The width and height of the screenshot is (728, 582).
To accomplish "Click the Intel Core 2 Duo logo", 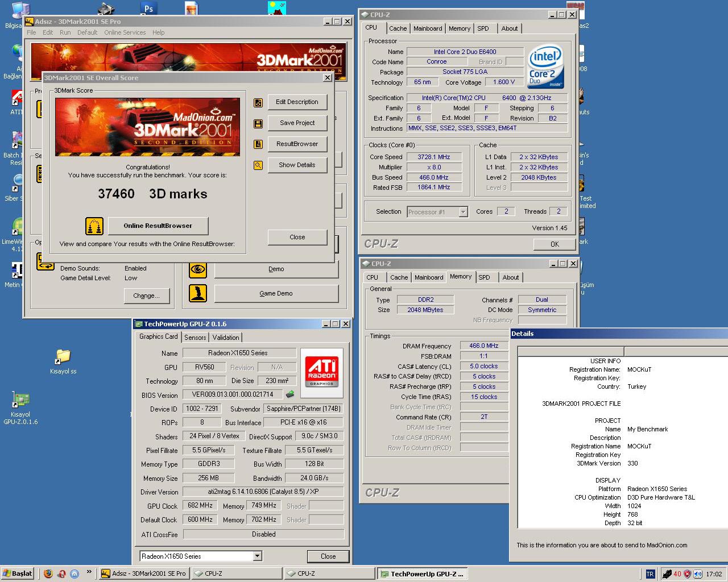I will pyautogui.click(x=546, y=67).
